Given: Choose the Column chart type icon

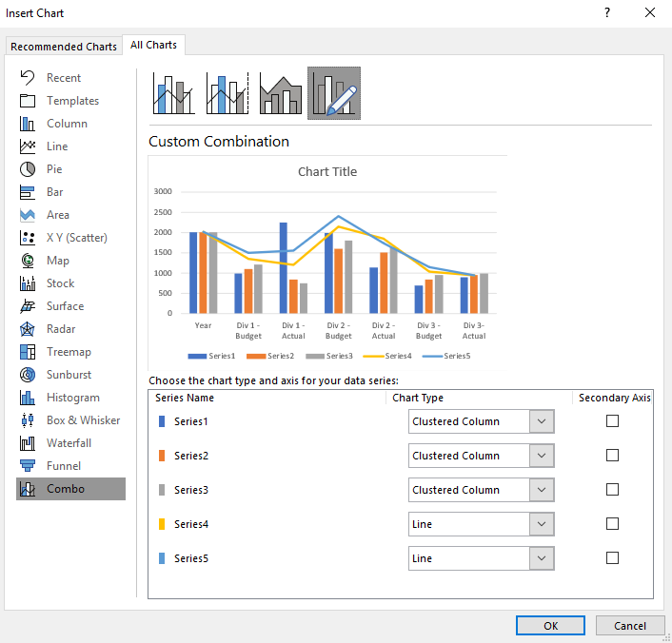Looking at the screenshot, I should (x=28, y=124).
